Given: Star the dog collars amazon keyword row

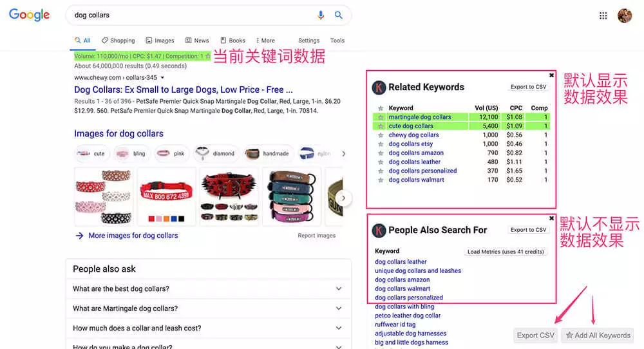Looking at the screenshot, I should tap(381, 153).
